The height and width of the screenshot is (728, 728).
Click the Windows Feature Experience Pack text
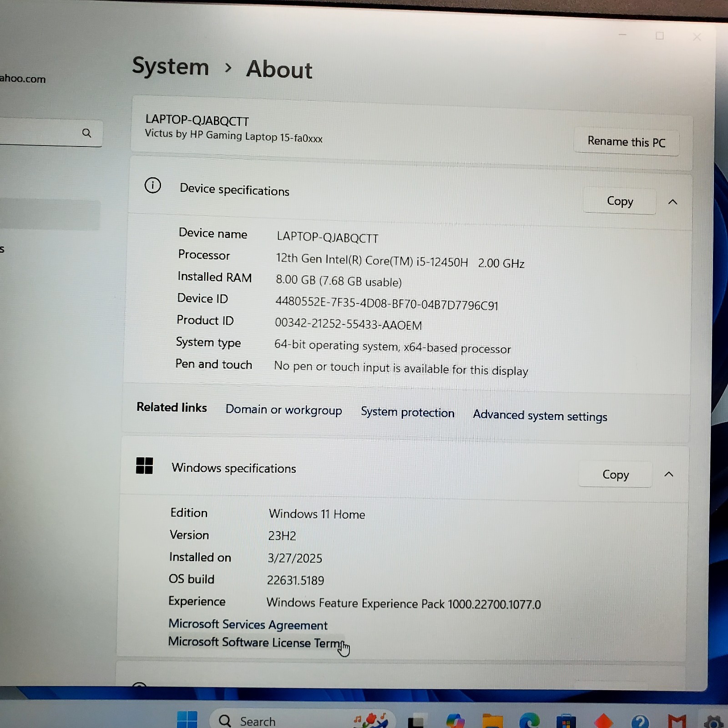[403, 603]
